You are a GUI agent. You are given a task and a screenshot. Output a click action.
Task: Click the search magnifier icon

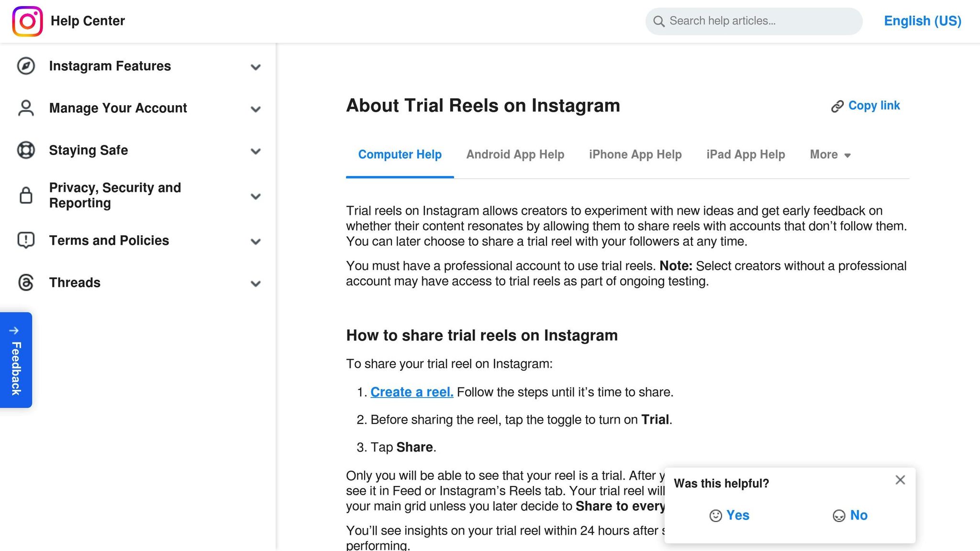click(659, 21)
